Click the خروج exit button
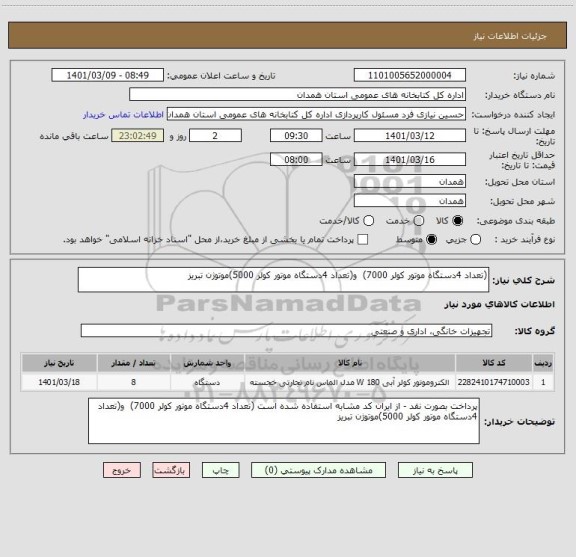 [x=122, y=470]
